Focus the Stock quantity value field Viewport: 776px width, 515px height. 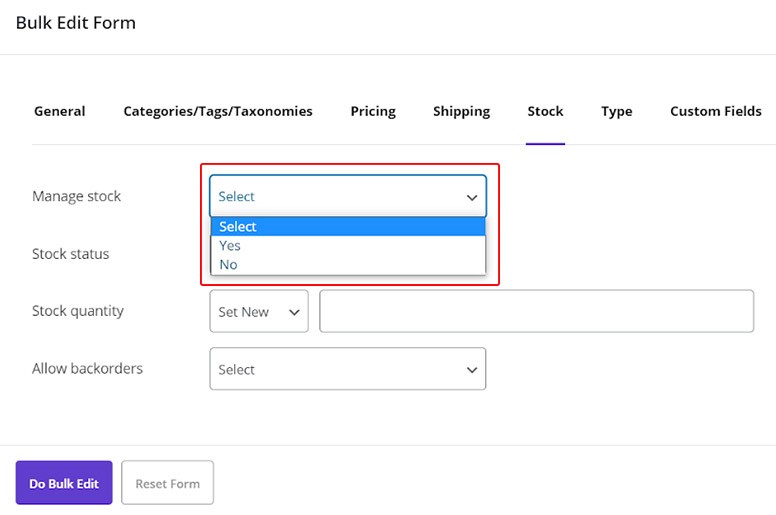click(x=536, y=312)
